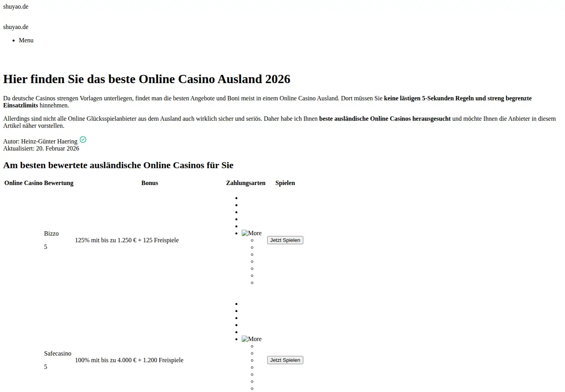Open the Menu item

[26, 40]
